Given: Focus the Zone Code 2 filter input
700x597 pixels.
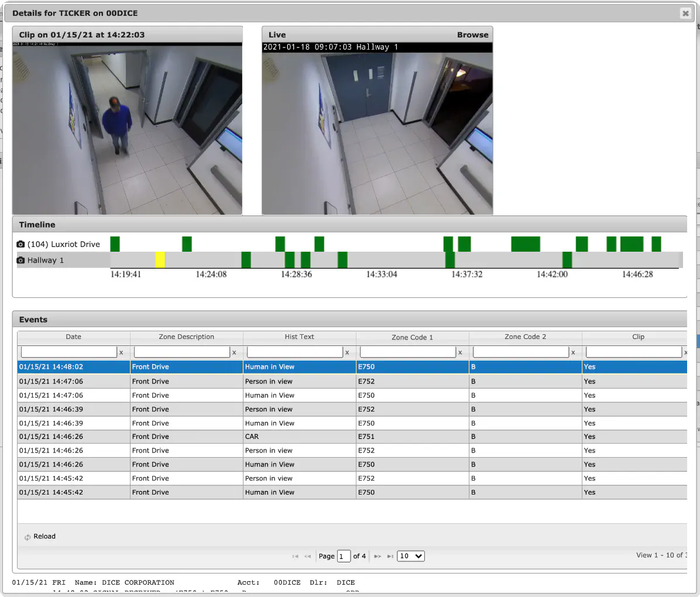Looking at the screenshot, I should pos(520,352).
